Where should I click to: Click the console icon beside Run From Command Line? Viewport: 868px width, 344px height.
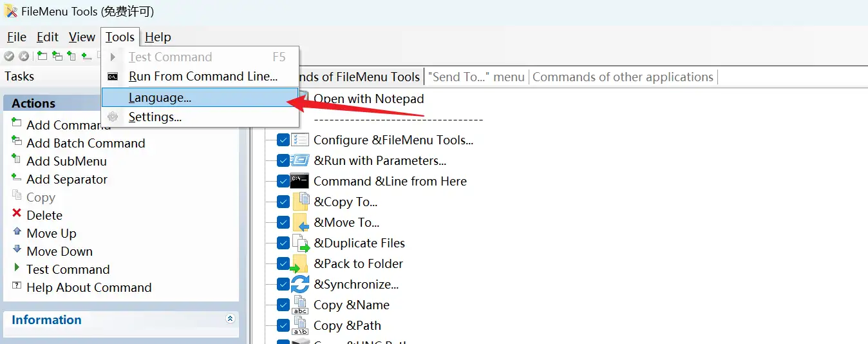(113, 77)
